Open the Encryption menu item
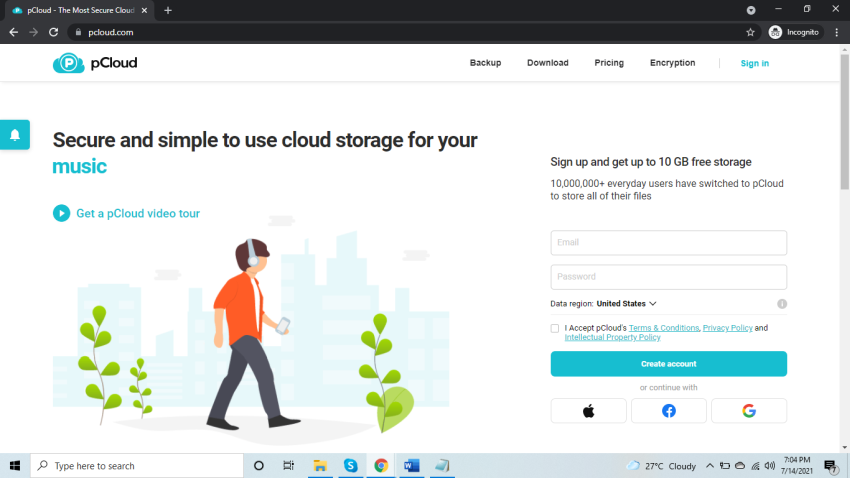The width and height of the screenshot is (850, 478). (x=672, y=63)
